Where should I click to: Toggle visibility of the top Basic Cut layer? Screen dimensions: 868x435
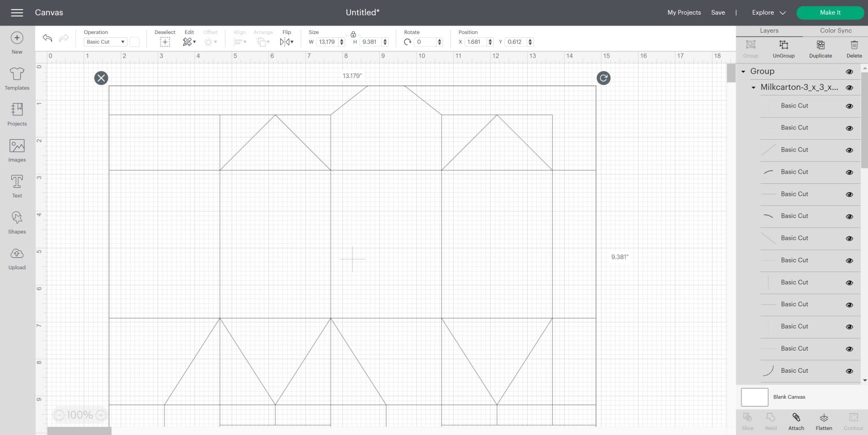click(849, 106)
